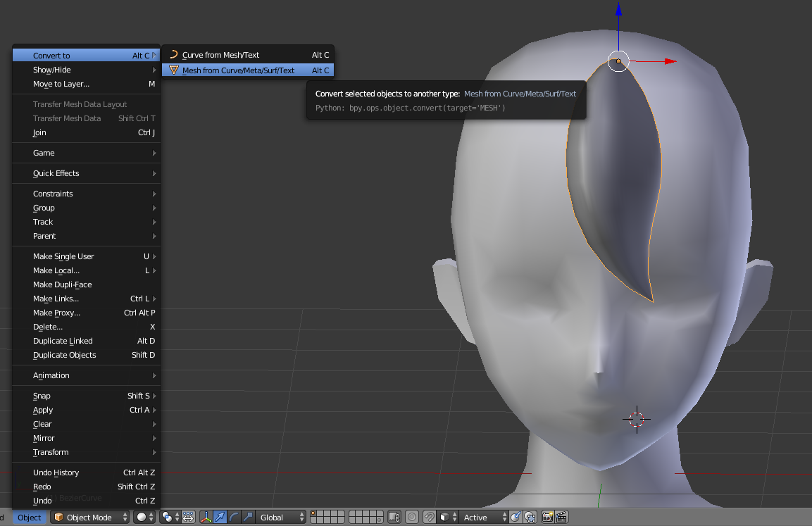812x526 pixels.
Task: Click last layer button in right layer grid
Action: [x=380, y=520]
